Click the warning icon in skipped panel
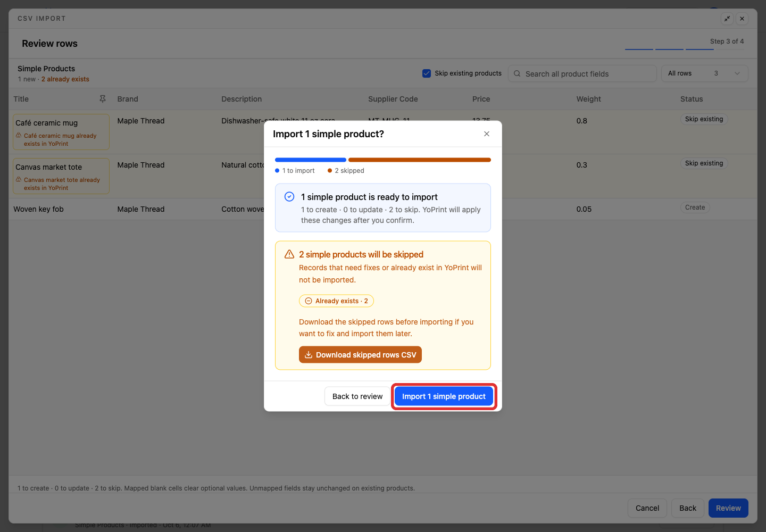766x532 pixels. [x=289, y=254]
